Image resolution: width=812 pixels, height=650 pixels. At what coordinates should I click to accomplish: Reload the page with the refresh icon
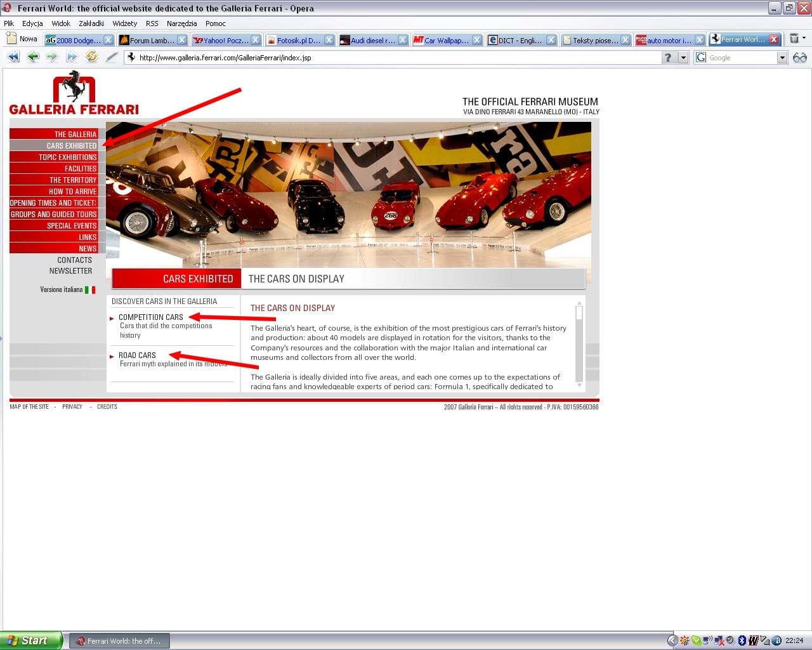pos(92,57)
